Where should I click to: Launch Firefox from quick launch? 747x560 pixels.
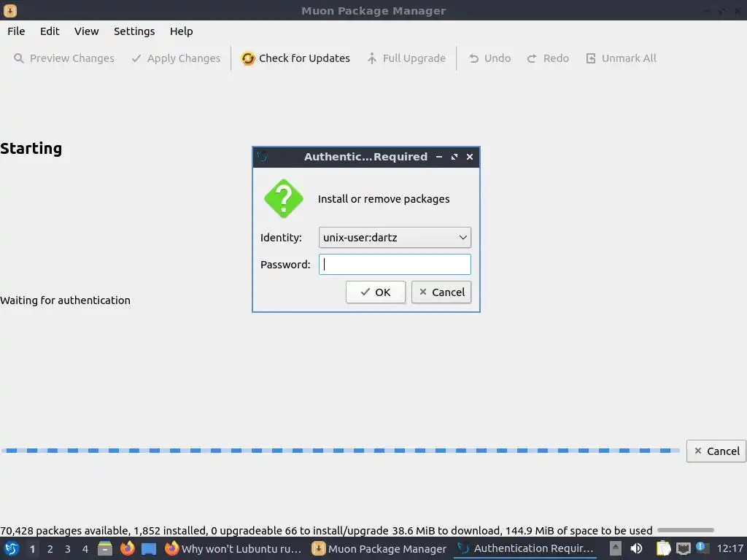[x=127, y=548]
